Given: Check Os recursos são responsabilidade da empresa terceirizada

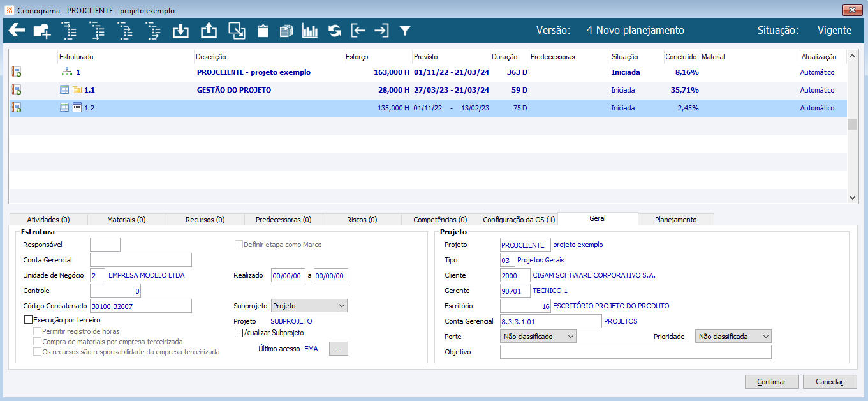Looking at the screenshot, I should click(37, 352).
